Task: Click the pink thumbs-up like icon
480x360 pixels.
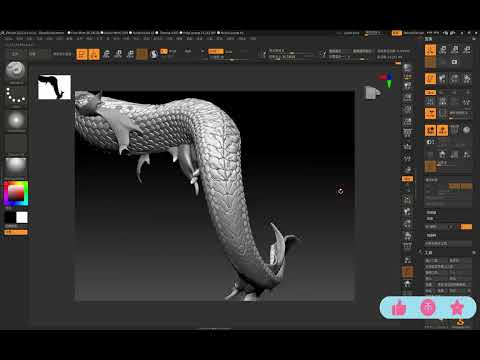Action: pos(399,308)
